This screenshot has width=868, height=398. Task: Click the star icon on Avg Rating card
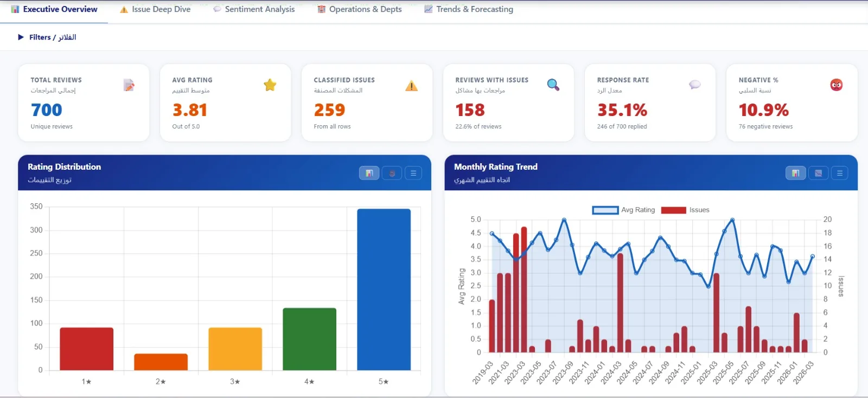270,85
